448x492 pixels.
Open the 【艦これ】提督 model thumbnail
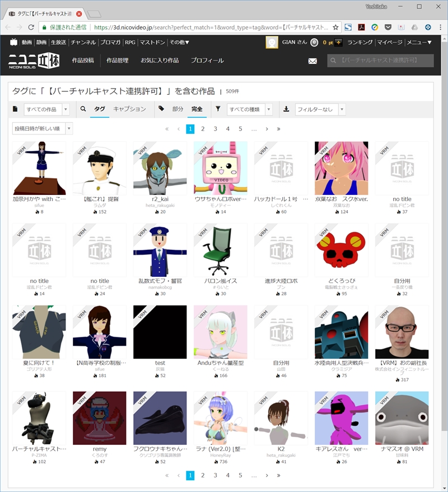point(99,168)
